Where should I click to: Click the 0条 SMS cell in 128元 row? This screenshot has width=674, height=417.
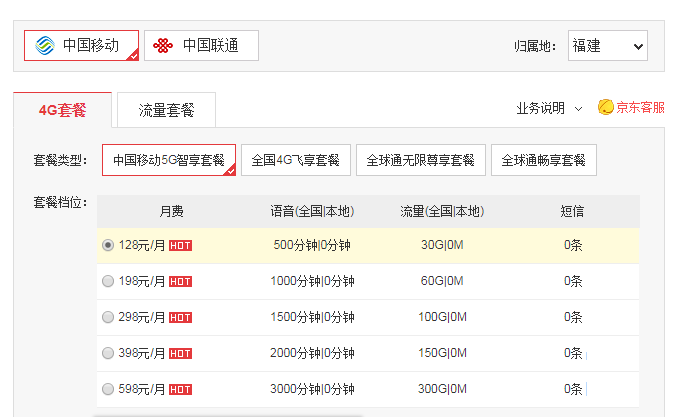coord(573,245)
